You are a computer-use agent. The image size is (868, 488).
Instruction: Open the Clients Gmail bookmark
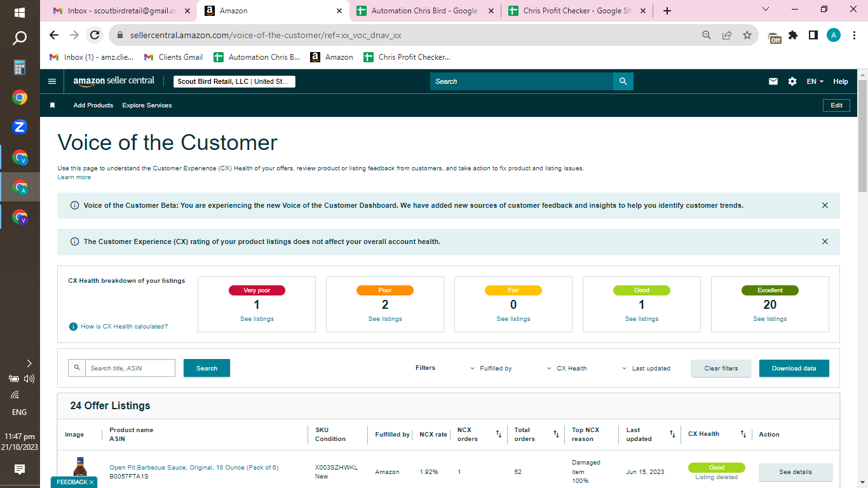point(173,57)
